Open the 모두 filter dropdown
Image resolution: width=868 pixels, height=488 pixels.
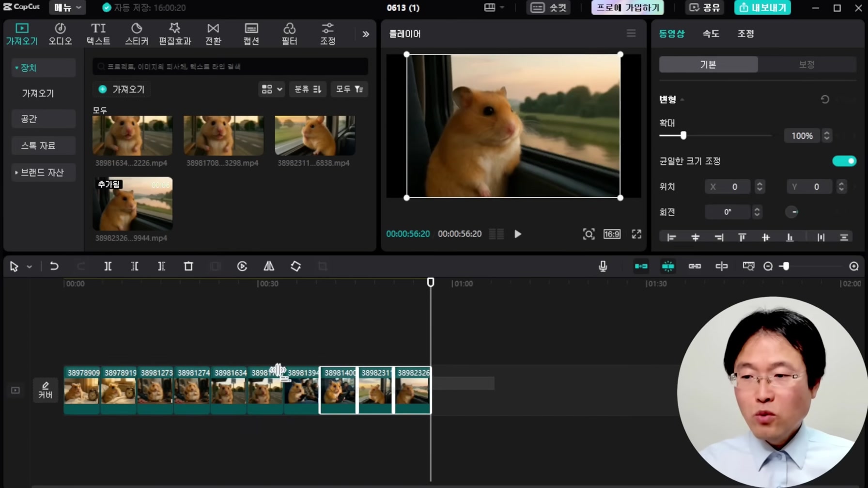click(x=349, y=89)
